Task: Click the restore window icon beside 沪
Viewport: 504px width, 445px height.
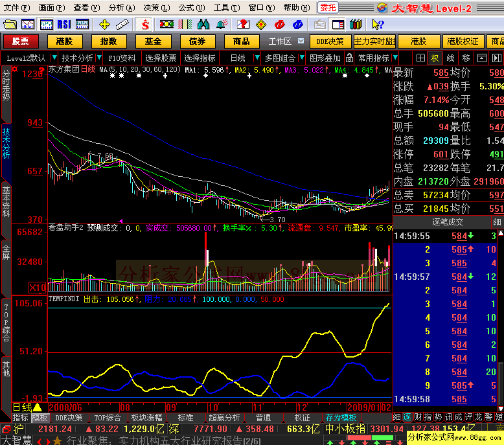Action: (6, 429)
